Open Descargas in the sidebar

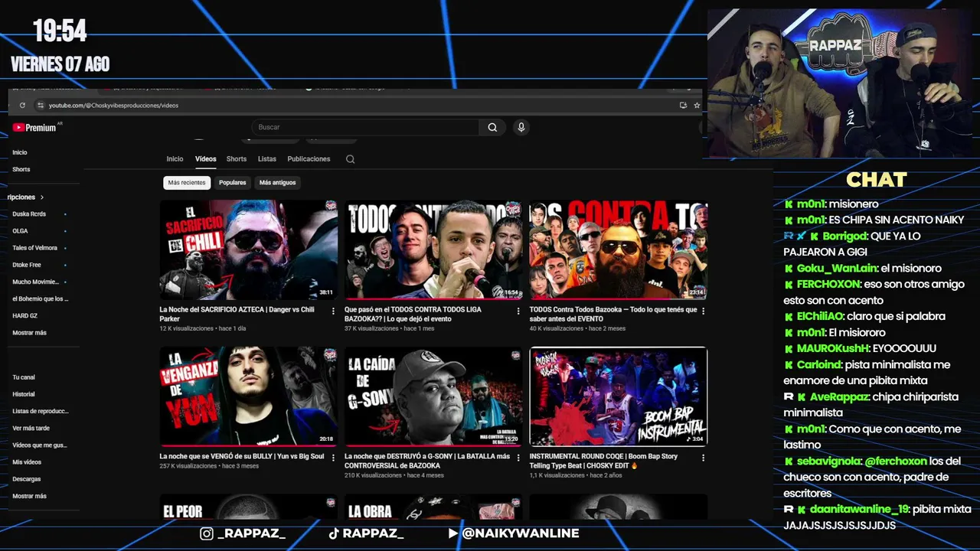click(27, 479)
